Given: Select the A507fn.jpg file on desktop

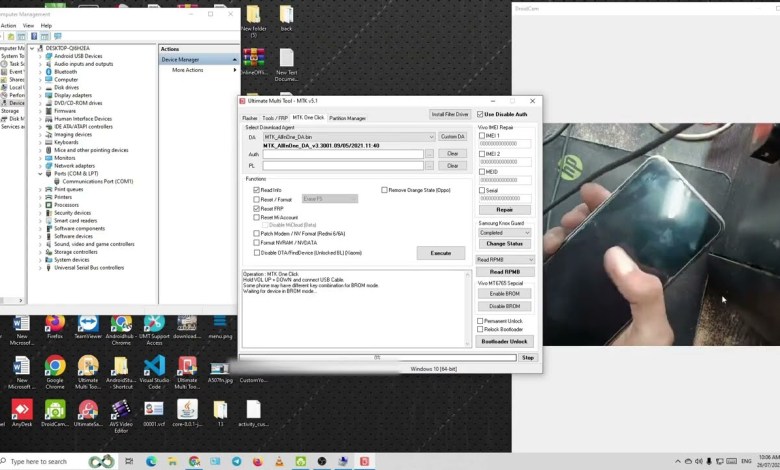Looking at the screenshot, I should pos(219,373).
